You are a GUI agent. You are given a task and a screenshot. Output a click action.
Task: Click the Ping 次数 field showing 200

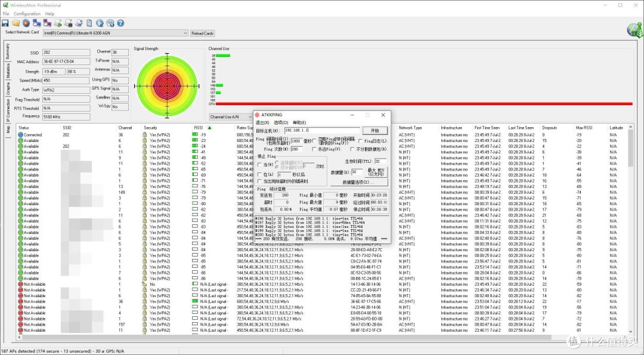click(x=296, y=149)
